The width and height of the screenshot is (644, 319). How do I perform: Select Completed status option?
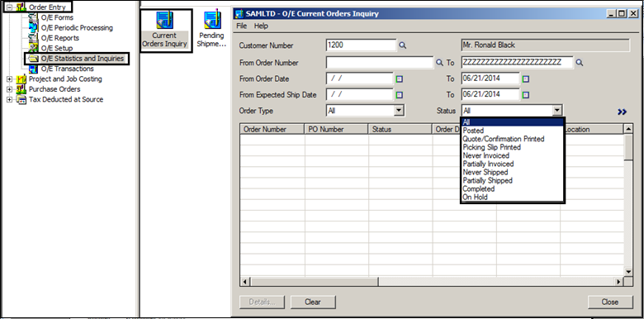point(512,188)
